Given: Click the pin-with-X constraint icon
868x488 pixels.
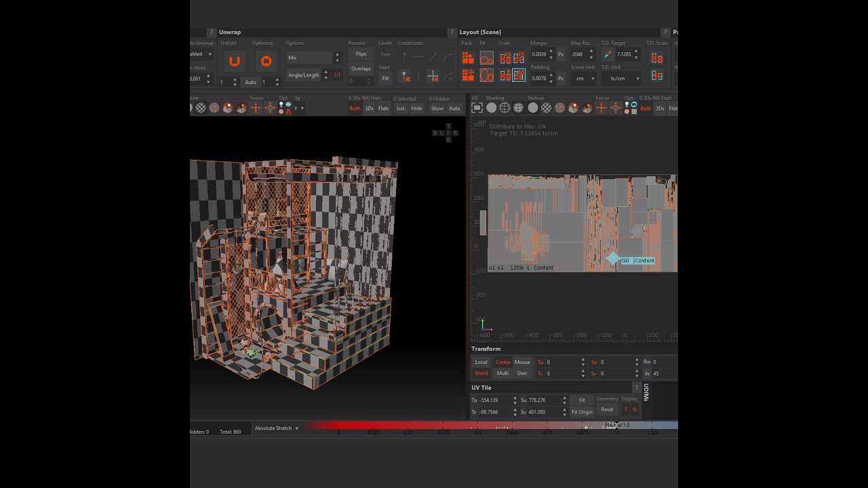Looking at the screenshot, I should point(405,77).
